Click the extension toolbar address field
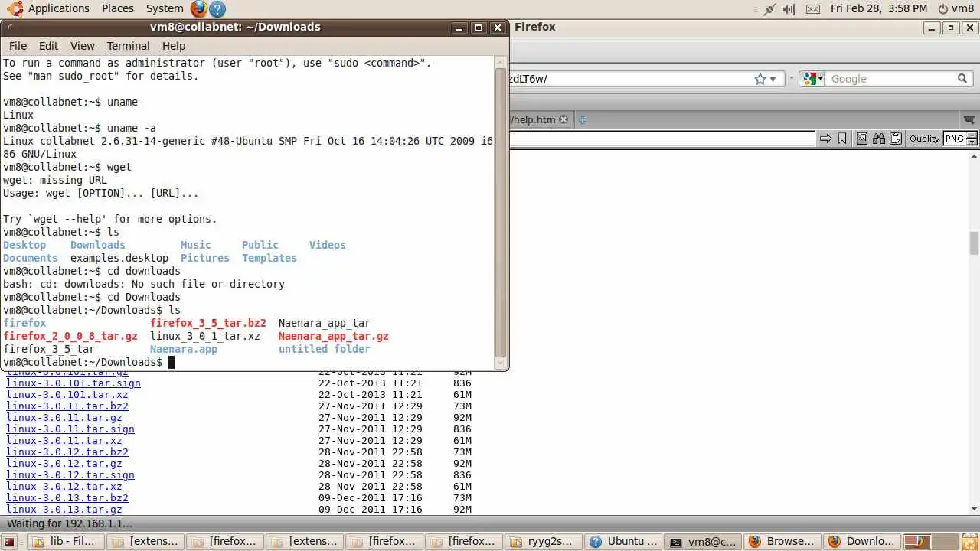Screen dimensions: 980x551 tap(662, 139)
